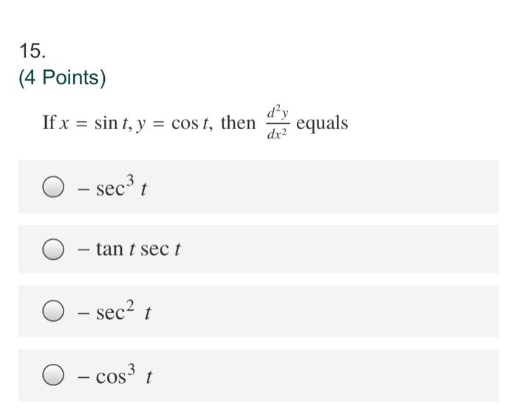Click the "− sec³ t" answer text
Image resolution: width=517 pixels, height=420 pixels.
tap(112, 187)
